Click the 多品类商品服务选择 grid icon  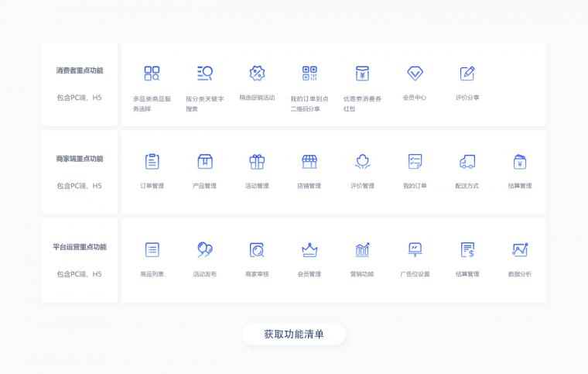[x=152, y=74]
